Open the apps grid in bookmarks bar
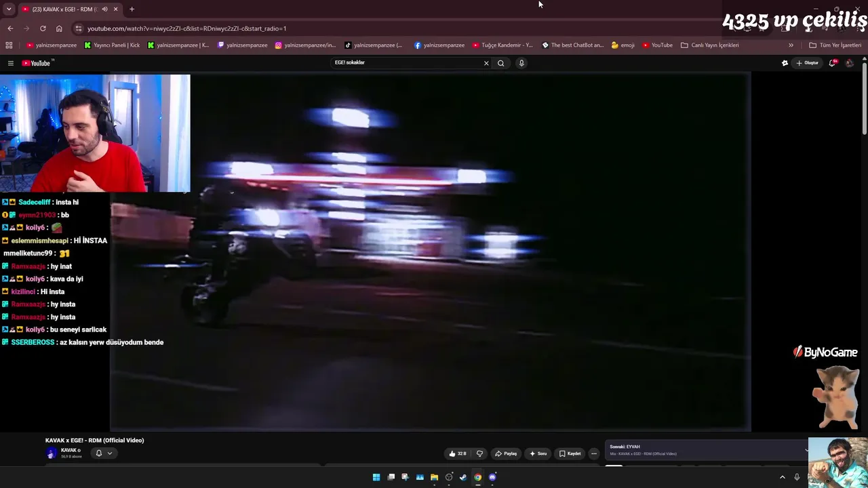868x488 pixels. tap(9, 45)
